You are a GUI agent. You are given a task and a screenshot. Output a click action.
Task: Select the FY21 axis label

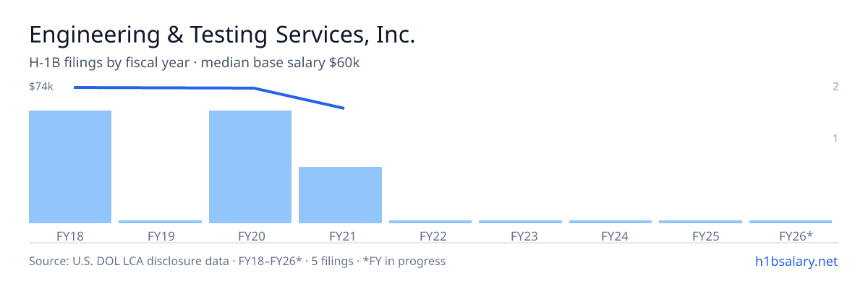click(x=340, y=236)
